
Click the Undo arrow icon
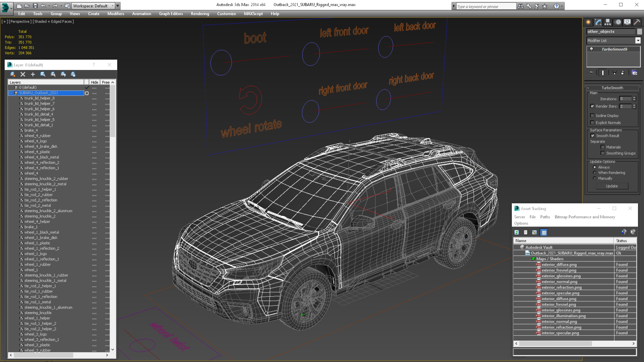43,6
